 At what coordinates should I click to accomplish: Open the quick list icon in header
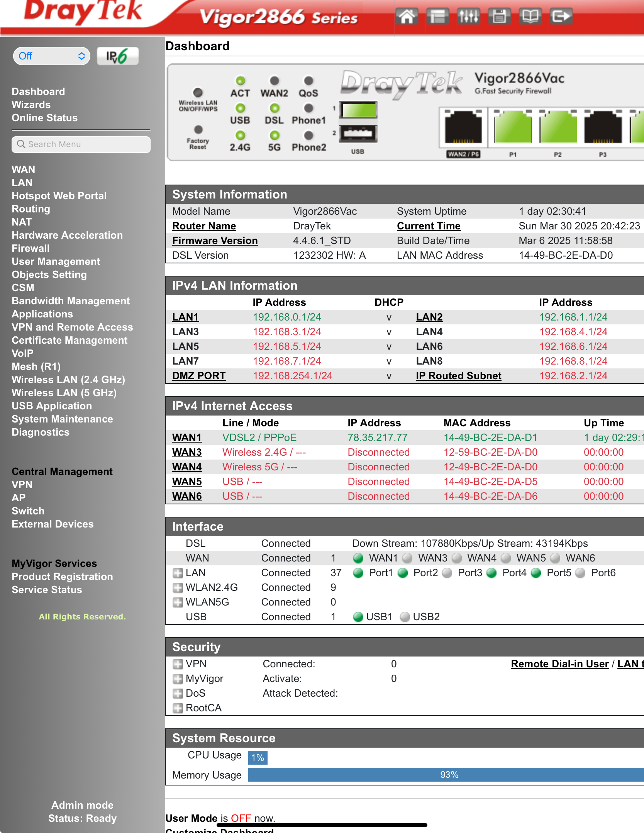[x=438, y=17]
